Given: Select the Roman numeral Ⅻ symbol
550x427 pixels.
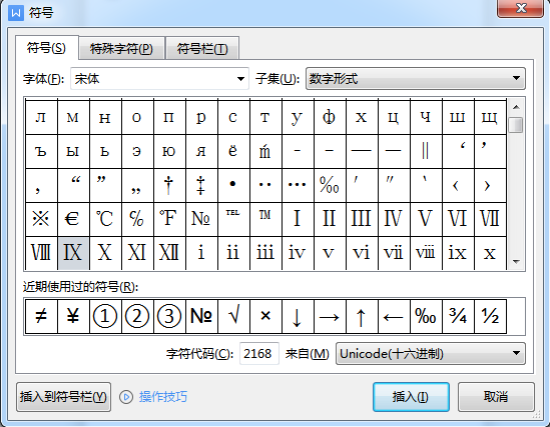Looking at the screenshot, I should [x=169, y=253].
